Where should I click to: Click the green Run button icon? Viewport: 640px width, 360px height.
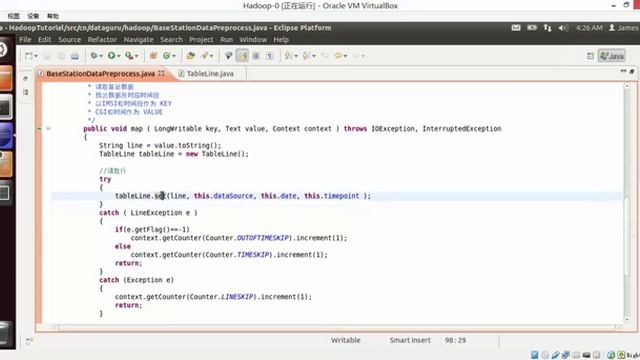(111, 56)
